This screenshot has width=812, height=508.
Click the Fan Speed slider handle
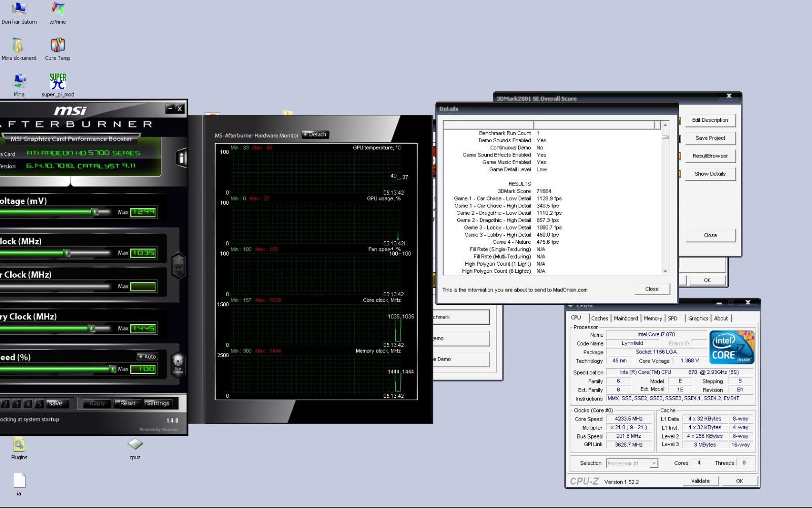112,369
